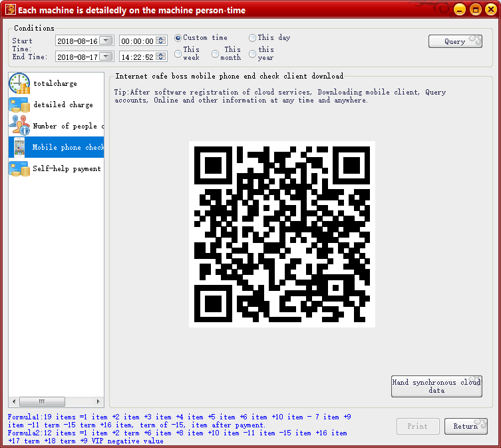Click the sidebar scroll right arrow
The width and height of the screenshot is (501, 448).
(x=98, y=401)
